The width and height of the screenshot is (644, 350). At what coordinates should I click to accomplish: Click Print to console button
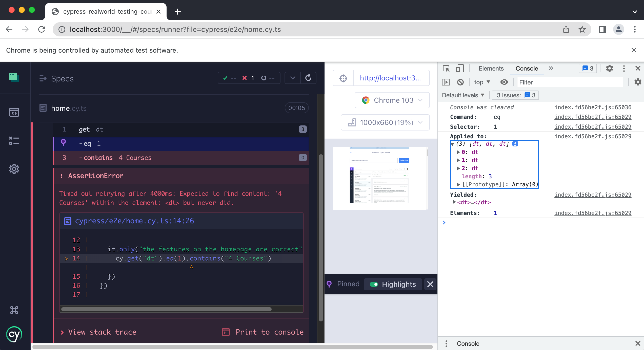coord(263,332)
